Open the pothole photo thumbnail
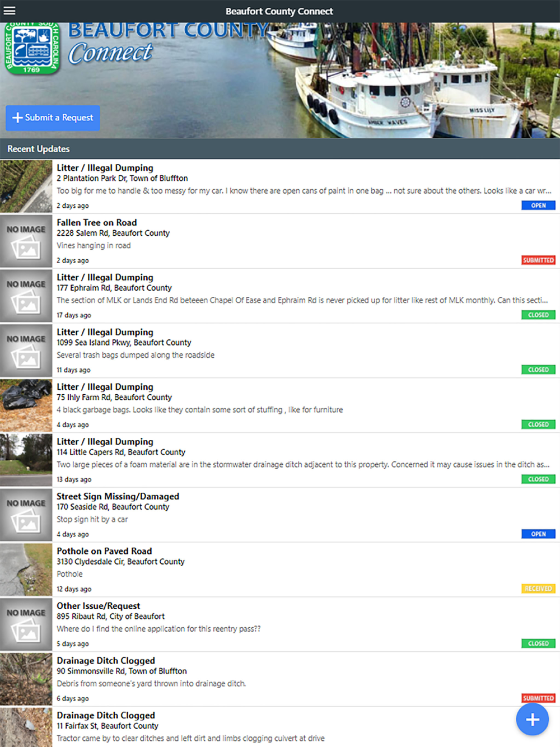The width and height of the screenshot is (560, 747). click(26, 570)
